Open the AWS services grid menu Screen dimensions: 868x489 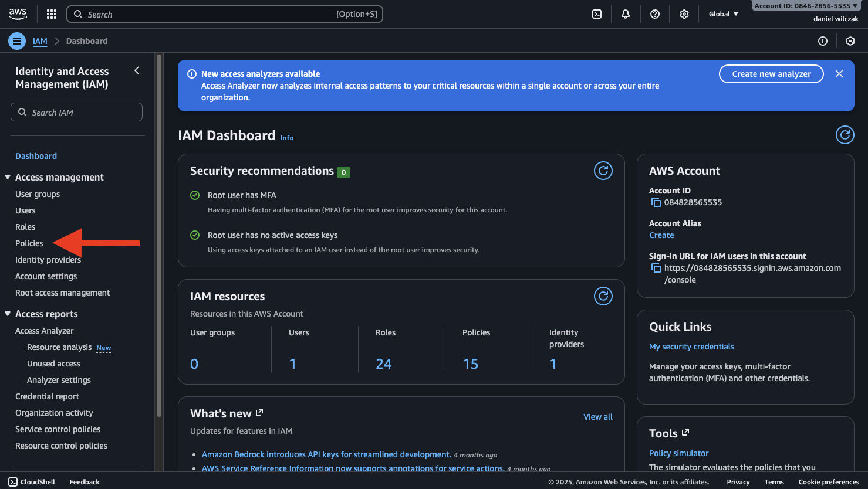[x=52, y=14]
